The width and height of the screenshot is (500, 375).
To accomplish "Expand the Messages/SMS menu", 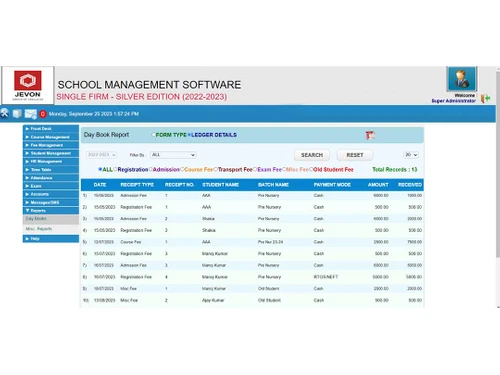I will (51, 202).
